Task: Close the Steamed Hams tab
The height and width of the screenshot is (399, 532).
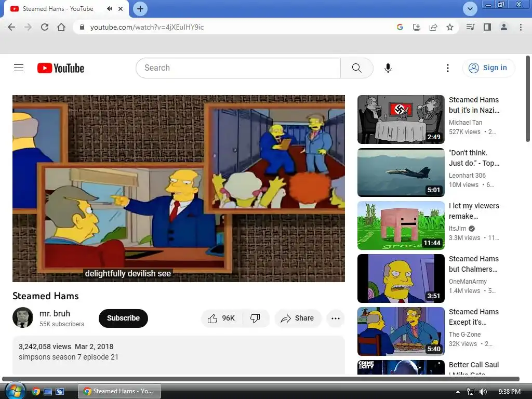Action: point(121,9)
